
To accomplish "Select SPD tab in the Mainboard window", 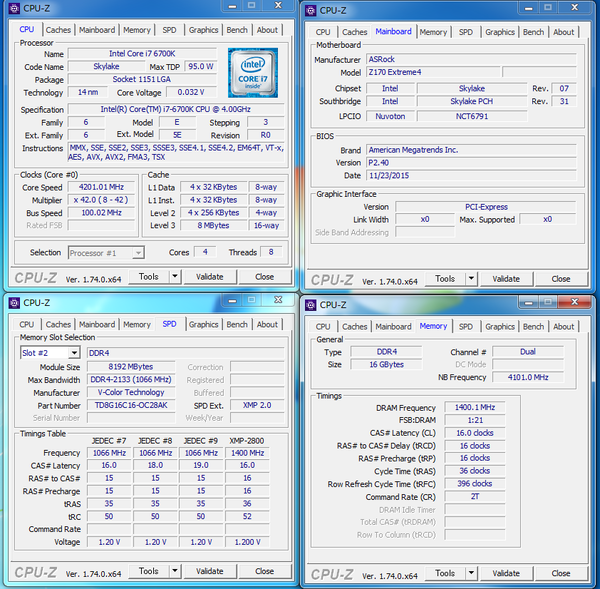I will (466, 32).
